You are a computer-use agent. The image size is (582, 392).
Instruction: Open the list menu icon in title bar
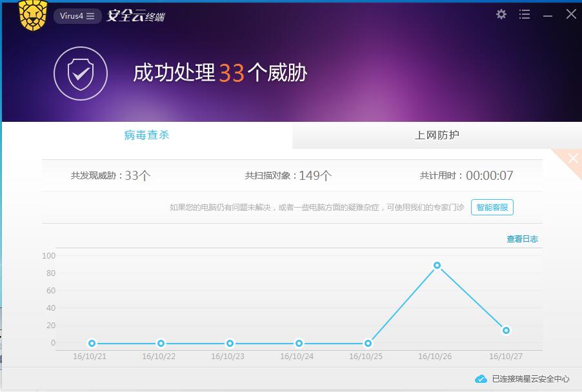point(524,14)
